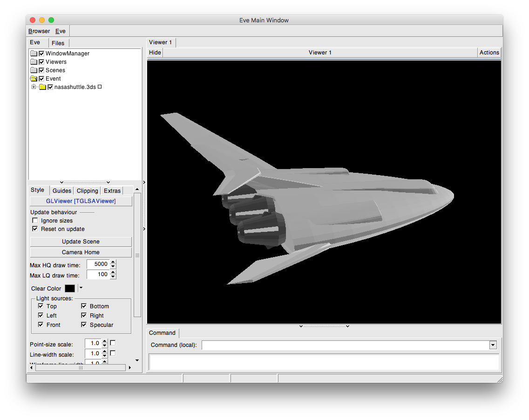Click the Scenes folder icon
The width and height of the screenshot is (529, 420).
point(34,70)
